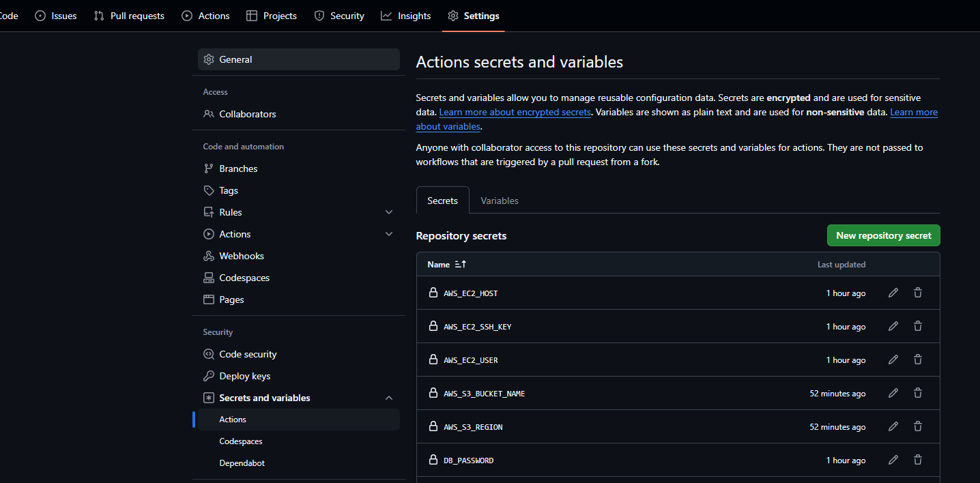980x483 pixels.
Task: Collapse the Secrets and variables section chevron
Action: (389, 398)
